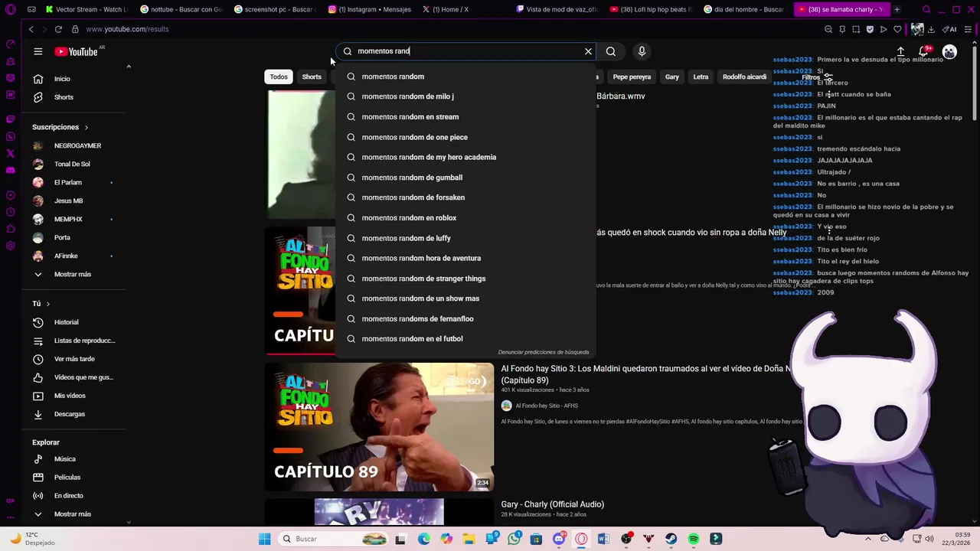Open the Gary - Charly (Official Audio) title
Screen dimensions: 980x551
(x=552, y=504)
